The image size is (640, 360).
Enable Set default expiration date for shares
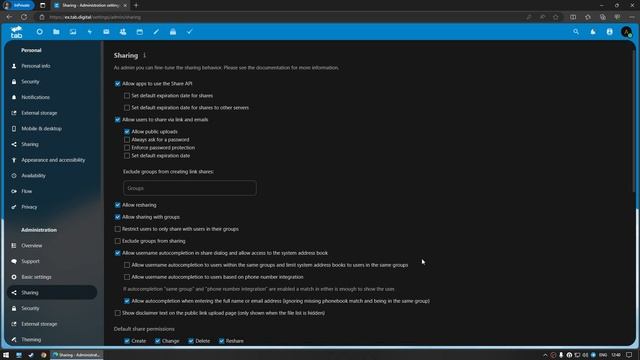click(127, 96)
